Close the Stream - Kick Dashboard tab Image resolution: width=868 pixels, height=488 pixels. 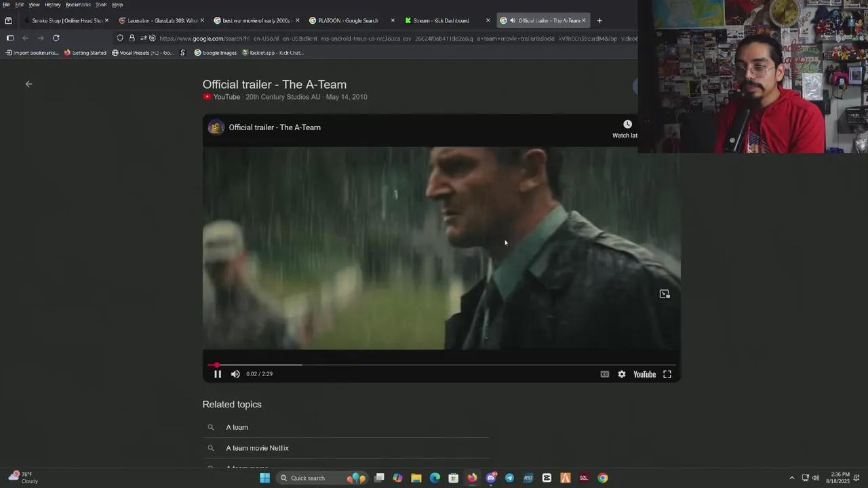[488, 20]
